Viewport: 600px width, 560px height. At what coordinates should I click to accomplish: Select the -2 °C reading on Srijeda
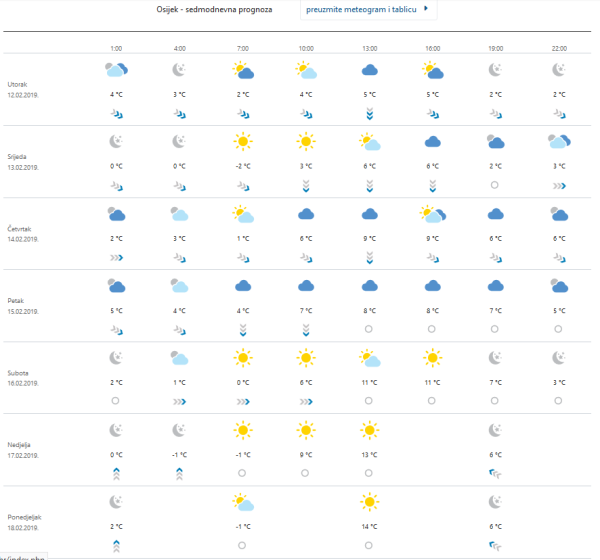242,166
